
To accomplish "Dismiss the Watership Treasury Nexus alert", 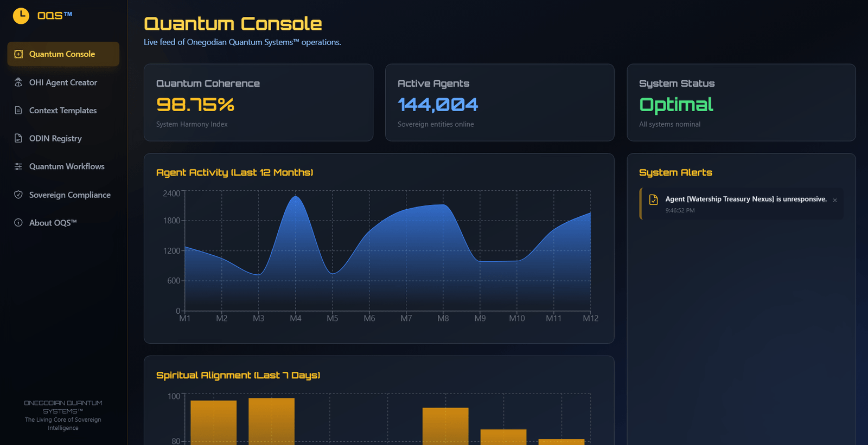I will [x=835, y=201].
